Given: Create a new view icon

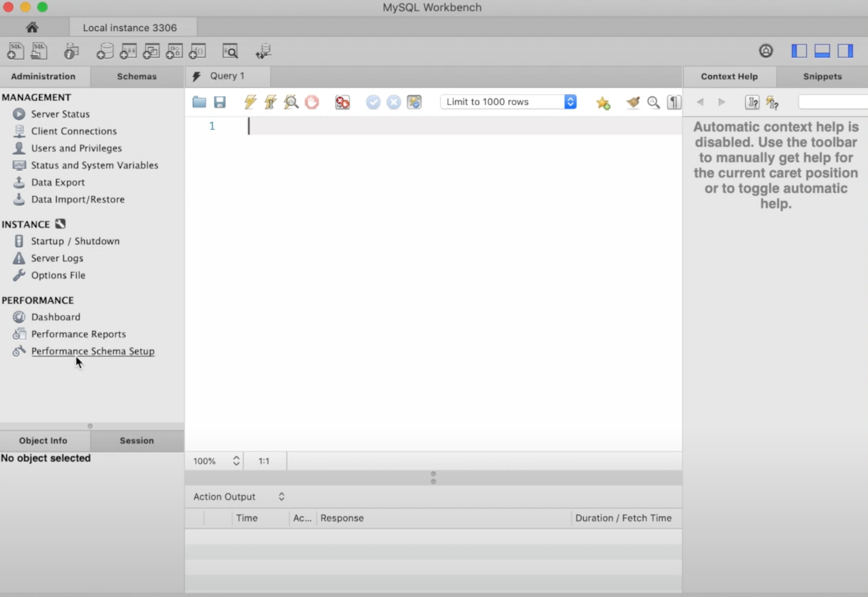Looking at the screenshot, I should 151,51.
